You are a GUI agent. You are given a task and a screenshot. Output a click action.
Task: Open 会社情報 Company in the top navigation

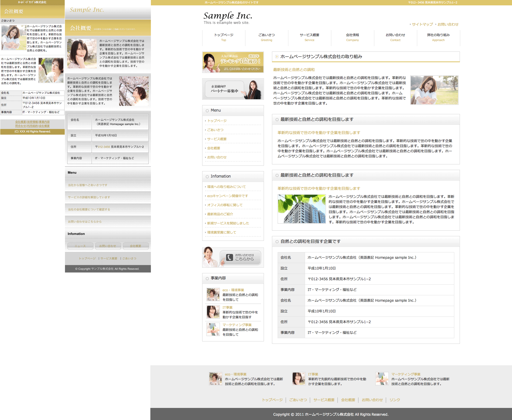[352, 37]
